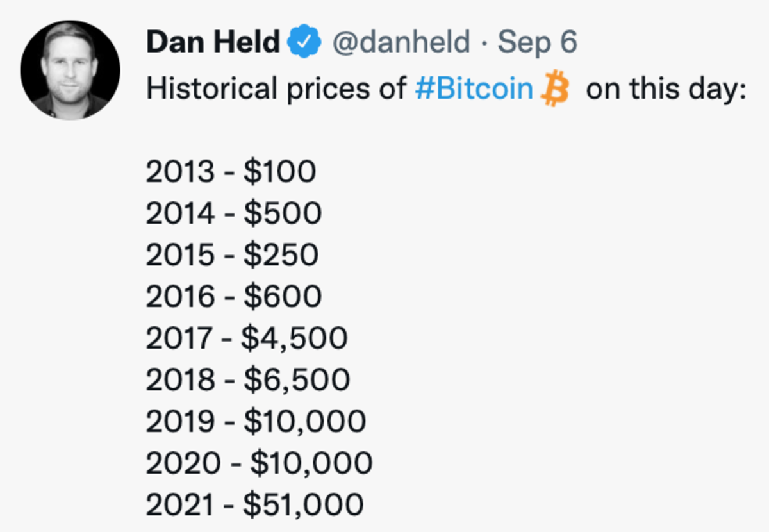Open the Sep 6 tweet timestamp
The height and width of the screenshot is (532, 769).
point(538,43)
